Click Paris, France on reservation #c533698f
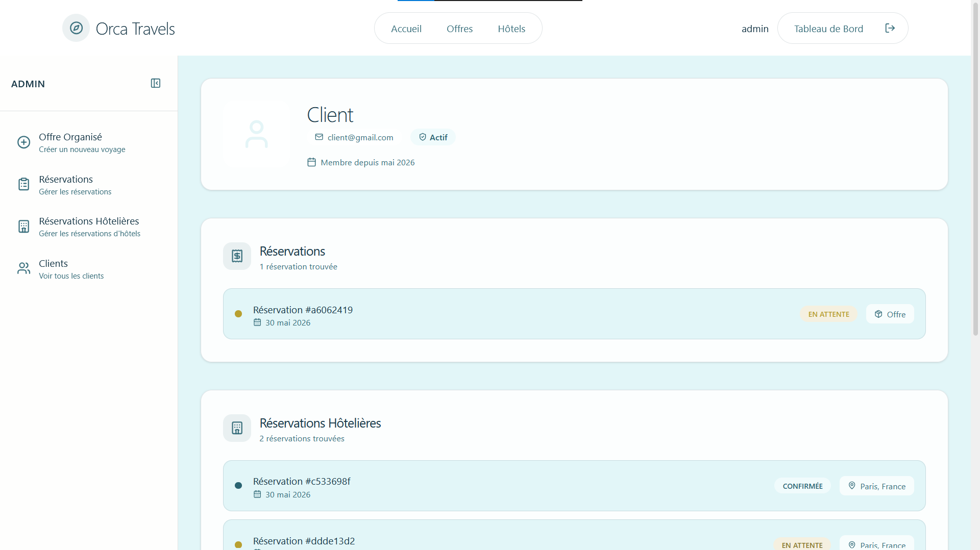Image resolution: width=980 pixels, height=550 pixels. pos(876,486)
